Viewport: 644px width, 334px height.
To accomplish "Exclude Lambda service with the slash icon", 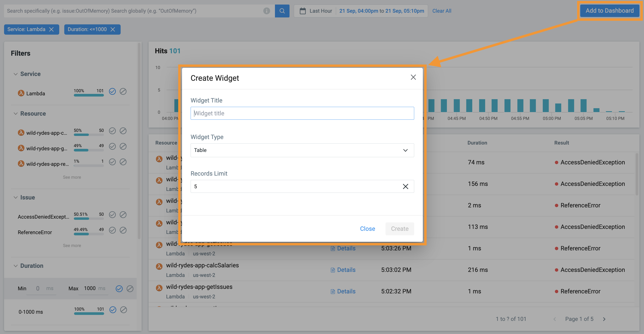I will coord(123,91).
